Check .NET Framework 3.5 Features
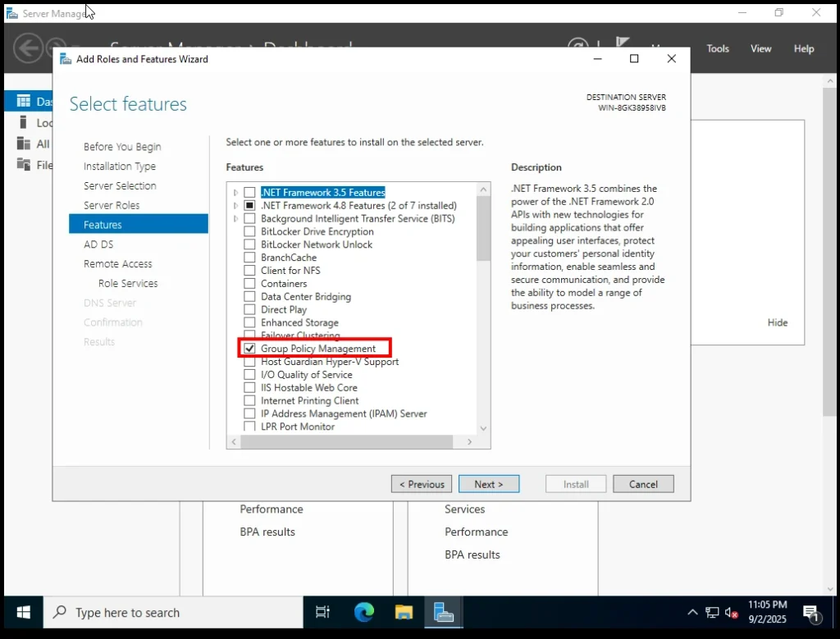Screen dimensions: 840x639 pyautogui.click(x=249, y=192)
